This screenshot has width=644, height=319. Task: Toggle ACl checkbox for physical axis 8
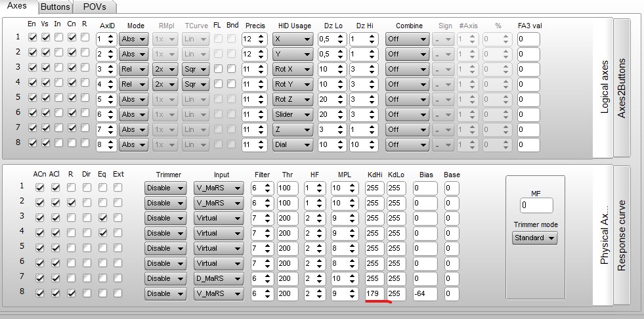(x=55, y=293)
